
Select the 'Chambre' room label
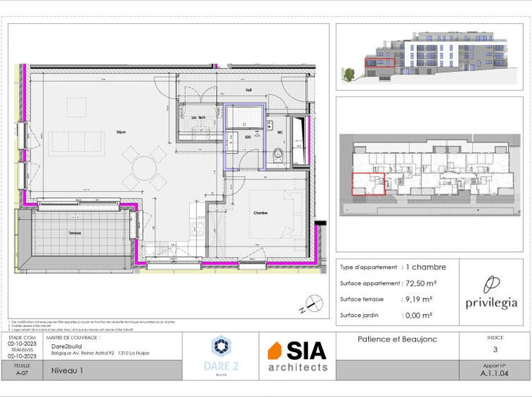(261, 213)
